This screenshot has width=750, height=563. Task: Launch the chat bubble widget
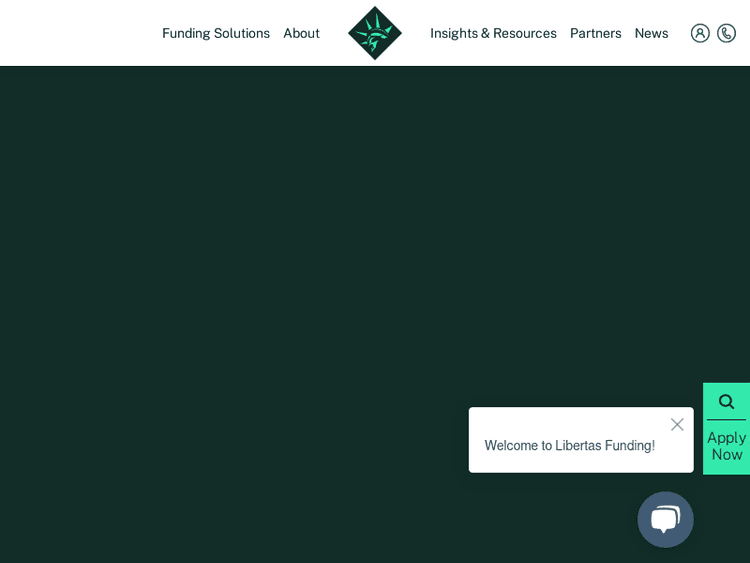tap(665, 519)
